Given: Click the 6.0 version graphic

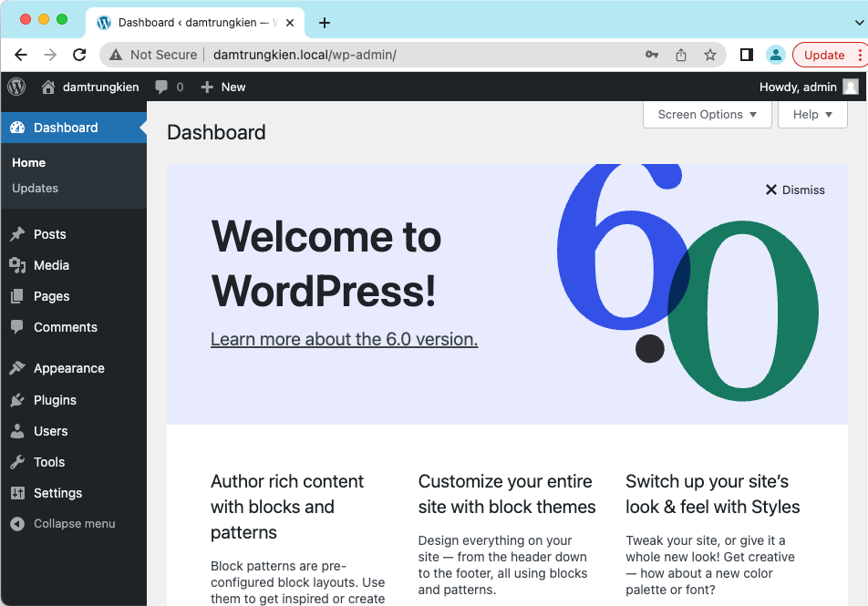Looking at the screenshot, I should click(687, 282).
